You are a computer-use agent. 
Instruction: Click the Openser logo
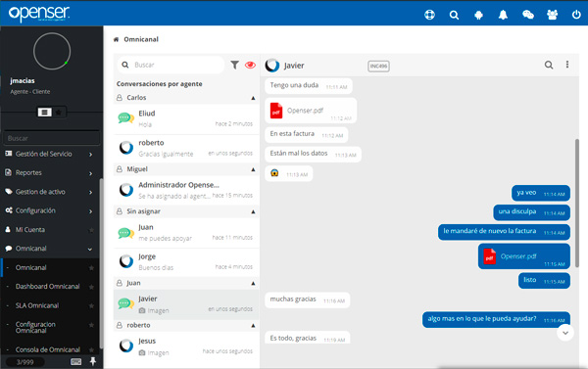click(39, 13)
